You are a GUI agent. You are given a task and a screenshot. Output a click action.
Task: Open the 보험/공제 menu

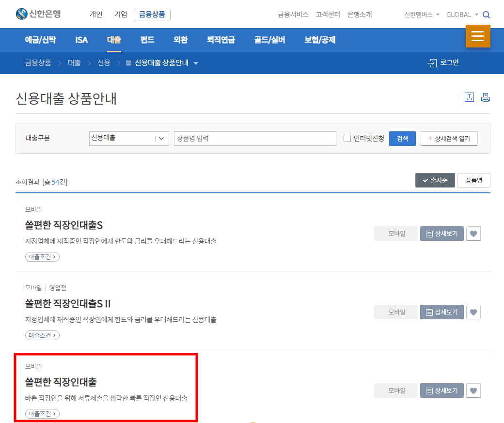point(320,40)
